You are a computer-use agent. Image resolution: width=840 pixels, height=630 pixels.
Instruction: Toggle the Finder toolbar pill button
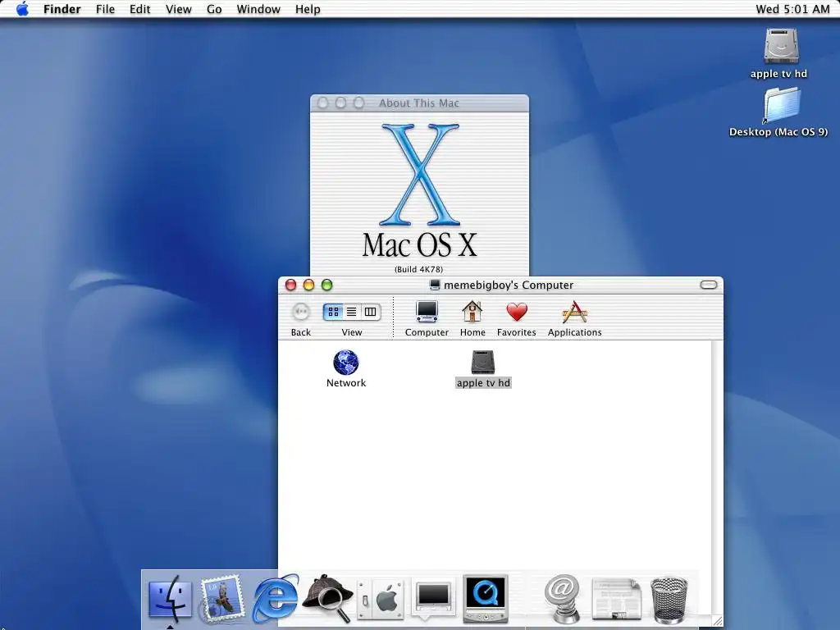click(x=709, y=285)
